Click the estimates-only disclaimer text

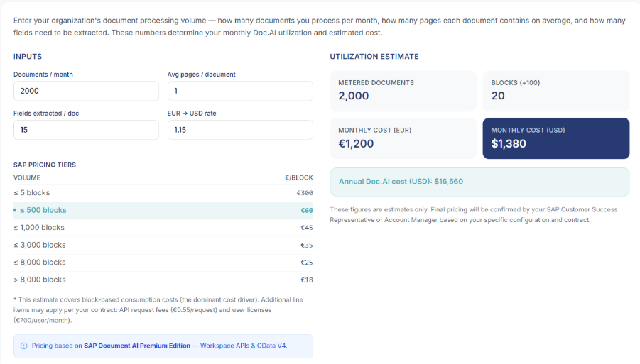tap(474, 215)
